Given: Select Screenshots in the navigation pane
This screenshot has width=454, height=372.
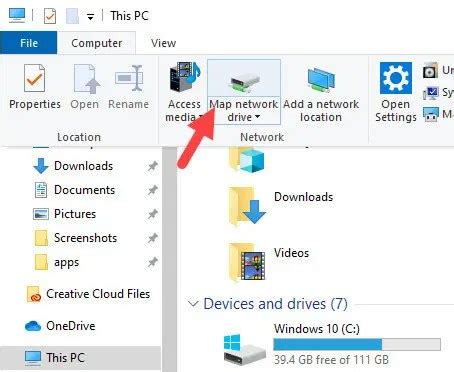Looking at the screenshot, I should click(x=85, y=238).
